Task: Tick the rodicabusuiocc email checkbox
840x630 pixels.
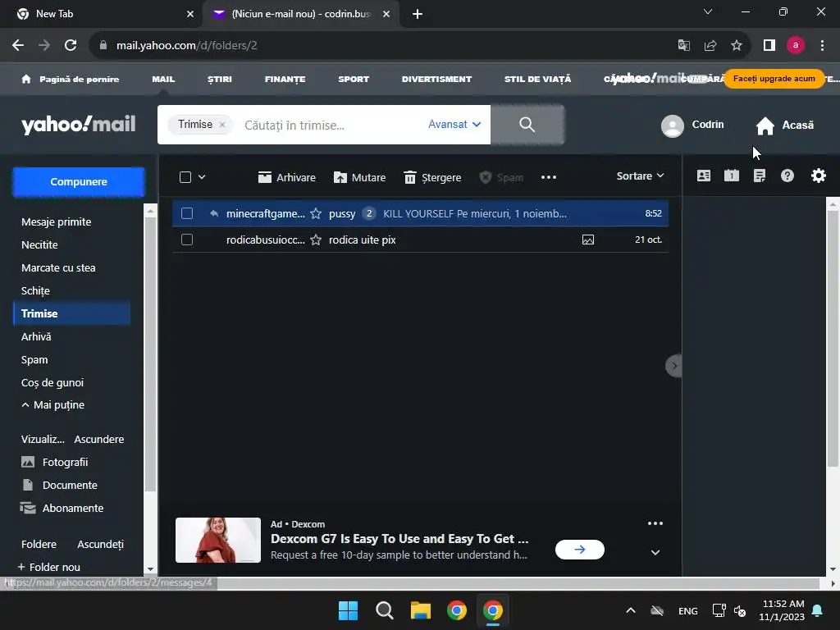Action: click(x=187, y=240)
